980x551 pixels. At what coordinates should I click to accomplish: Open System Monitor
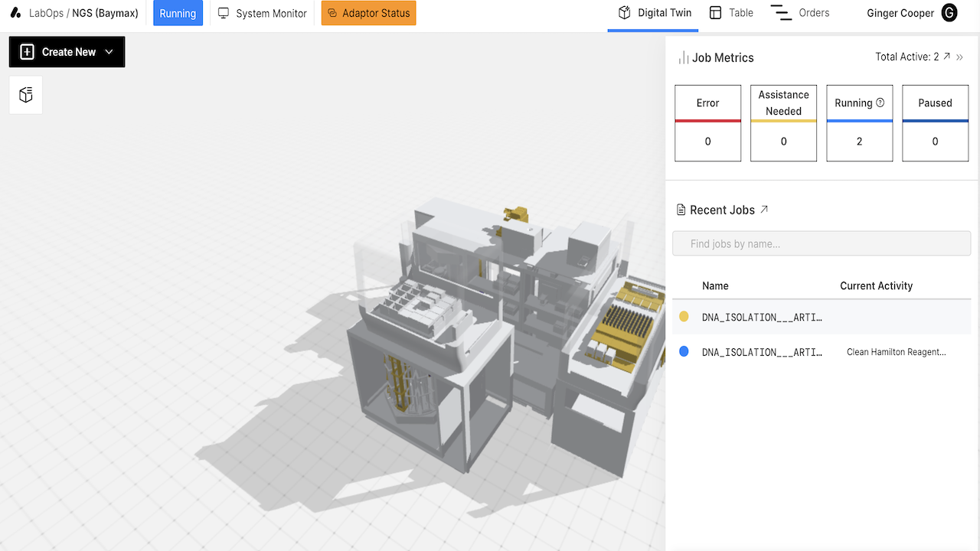pos(263,13)
